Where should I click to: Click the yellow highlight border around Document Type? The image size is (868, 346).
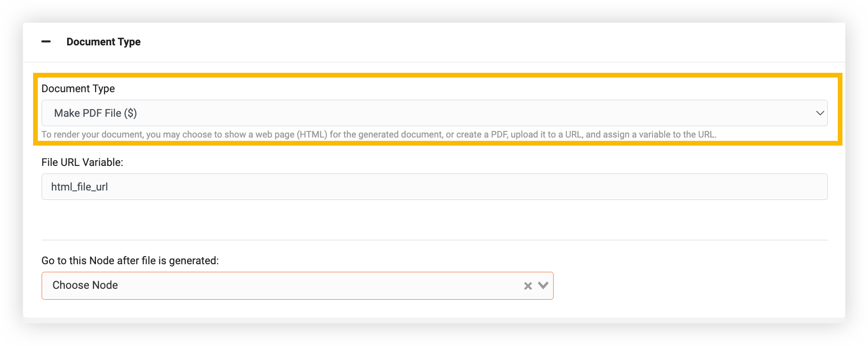click(437, 75)
